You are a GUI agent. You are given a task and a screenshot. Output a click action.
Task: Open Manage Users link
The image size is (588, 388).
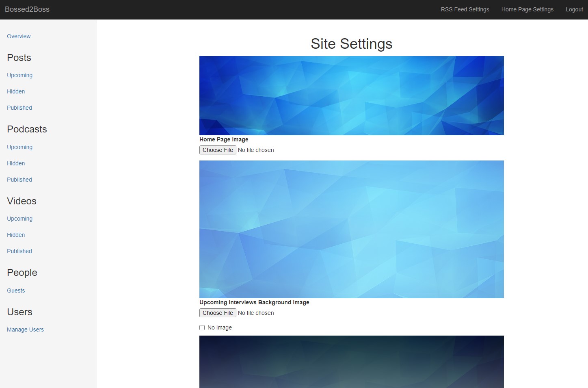tap(25, 329)
